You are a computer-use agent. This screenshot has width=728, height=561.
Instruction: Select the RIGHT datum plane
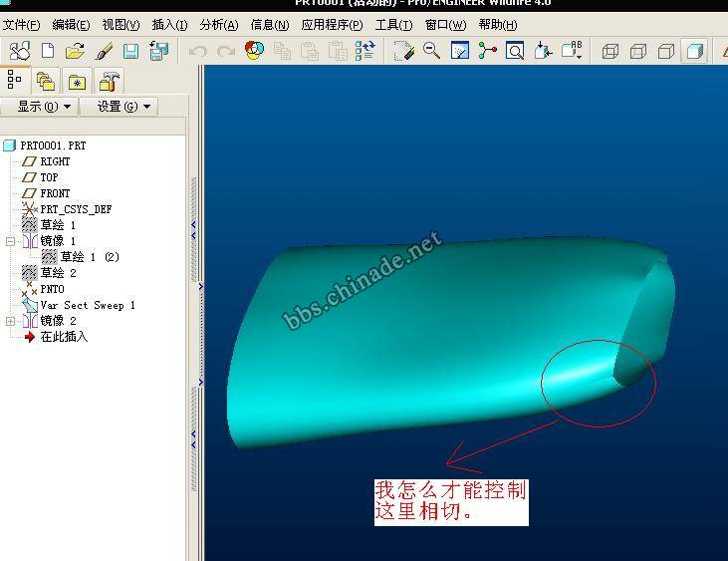click(55, 161)
